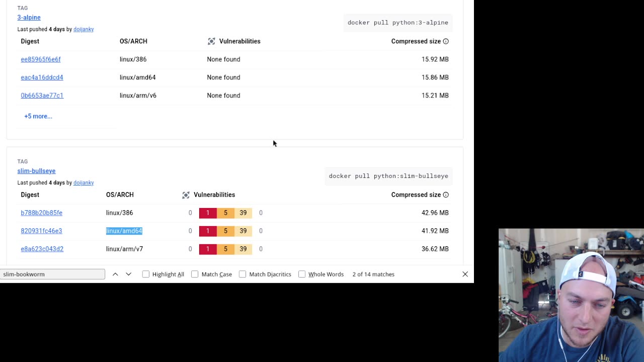Open digest e8a623c043d2

(x=42, y=249)
